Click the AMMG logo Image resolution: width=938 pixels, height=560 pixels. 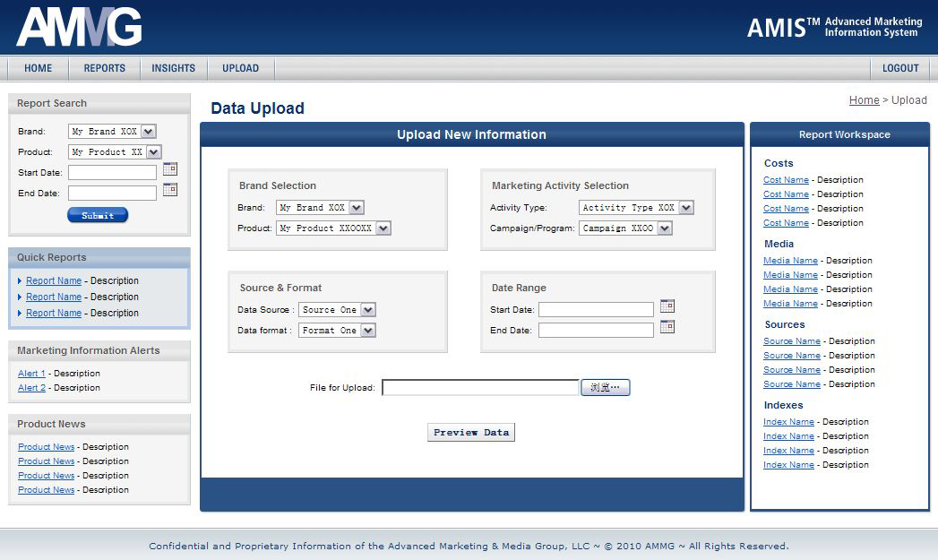79,27
